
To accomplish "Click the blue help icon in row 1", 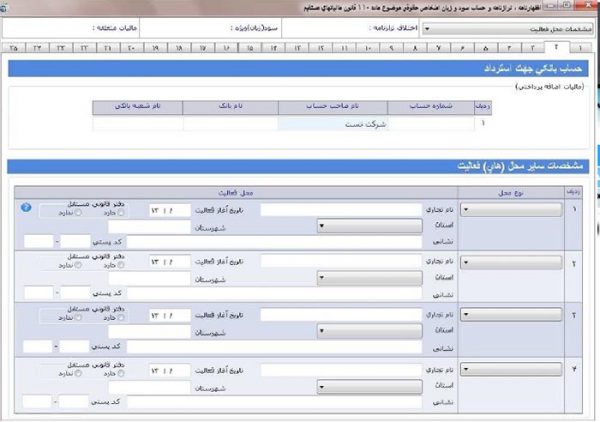I will (x=25, y=208).
